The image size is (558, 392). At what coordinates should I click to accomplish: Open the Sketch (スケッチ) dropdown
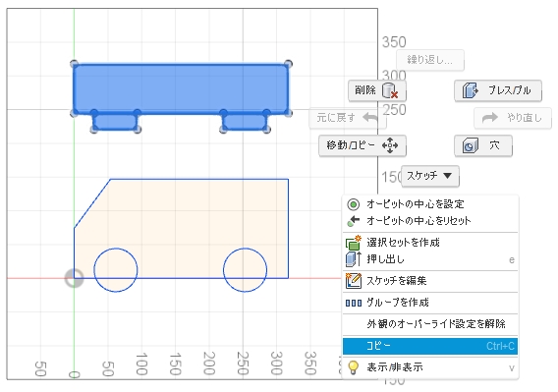click(x=430, y=176)
